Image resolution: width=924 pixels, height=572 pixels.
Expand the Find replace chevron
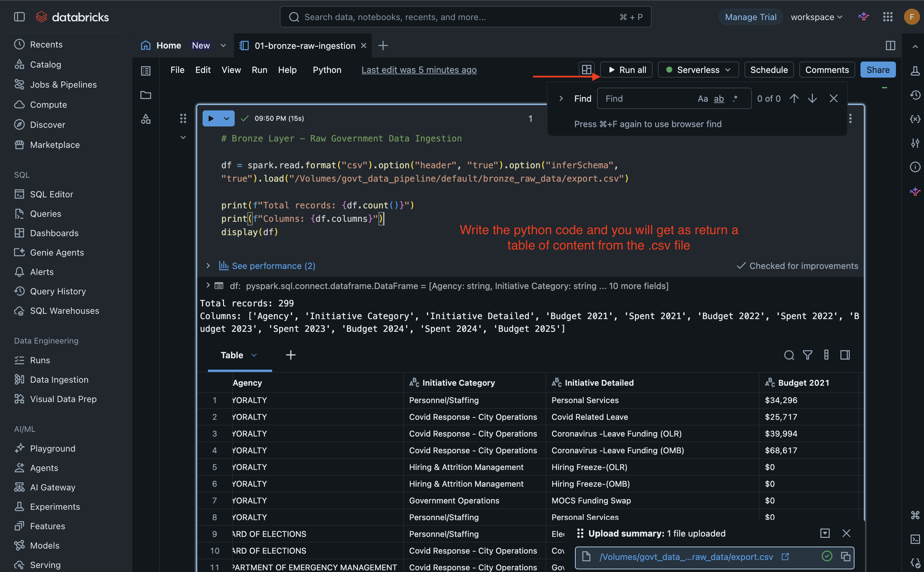click(561, 98)
